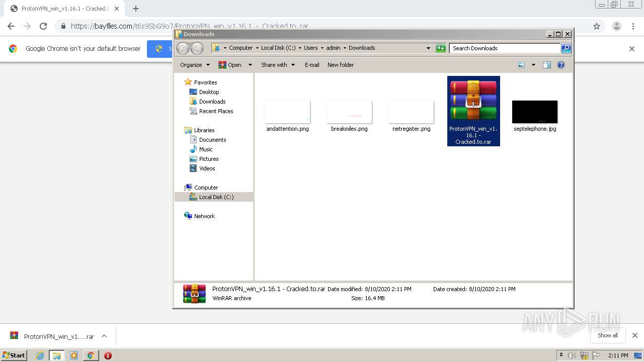Expand the download item options chevron
Screen dimensions: 644x362
[104, 336]
